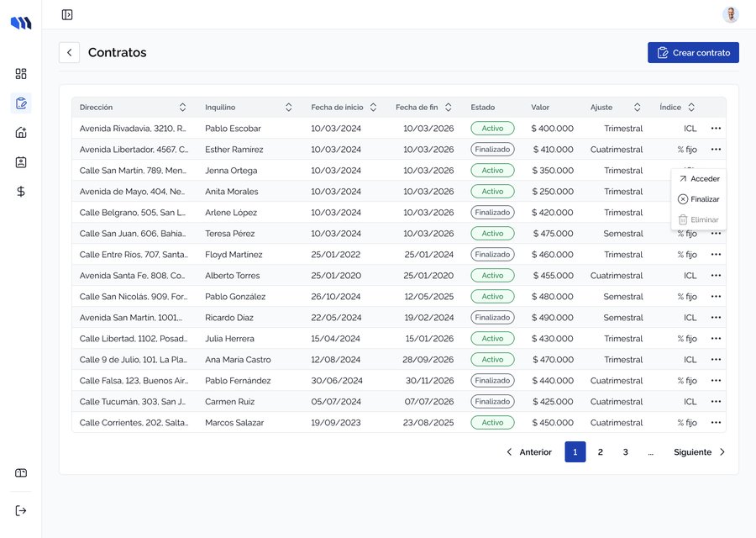Viewport: 756px width, 538px height.
Task: Toggle the sidebar panel collapse icon
Action: [x=67, y=15]
